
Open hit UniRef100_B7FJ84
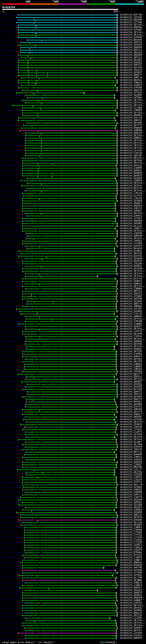coord(131,15)
